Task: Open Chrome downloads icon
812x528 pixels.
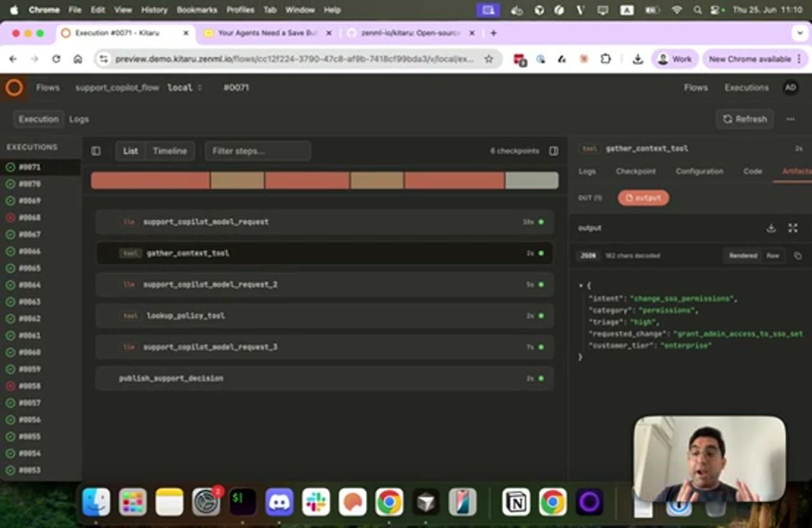Action: coord(638,59)
